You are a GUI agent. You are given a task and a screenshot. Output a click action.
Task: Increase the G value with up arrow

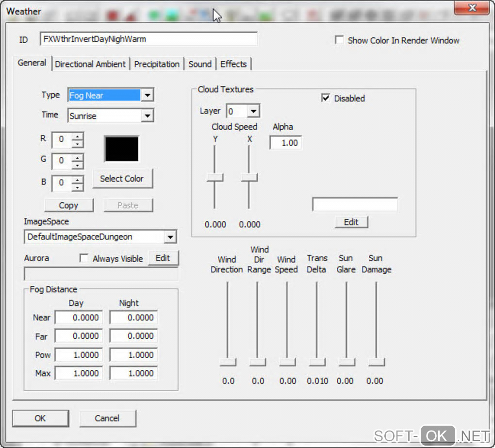pos(77,158)
